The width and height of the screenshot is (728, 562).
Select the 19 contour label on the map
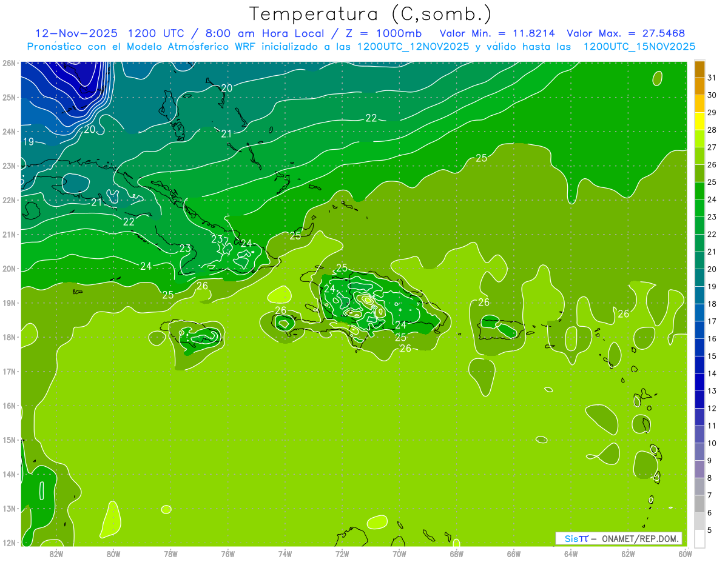point(28,142)
